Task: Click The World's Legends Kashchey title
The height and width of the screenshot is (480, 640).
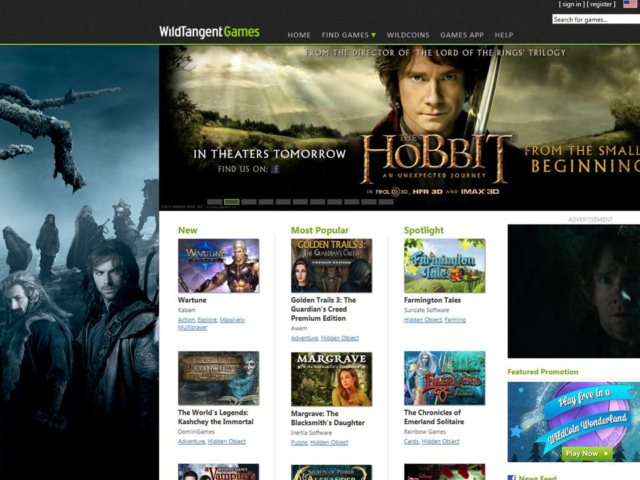Action: [x=216, y=417]
